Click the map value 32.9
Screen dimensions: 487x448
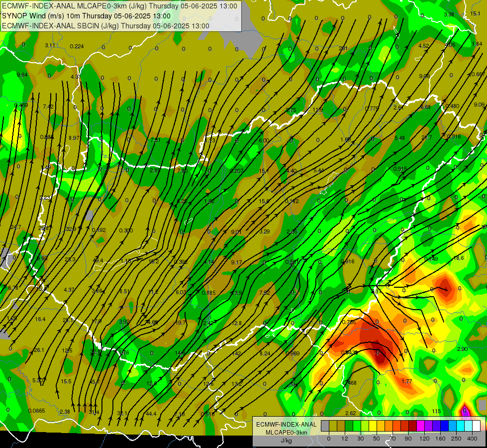click(x=71, y=229)
